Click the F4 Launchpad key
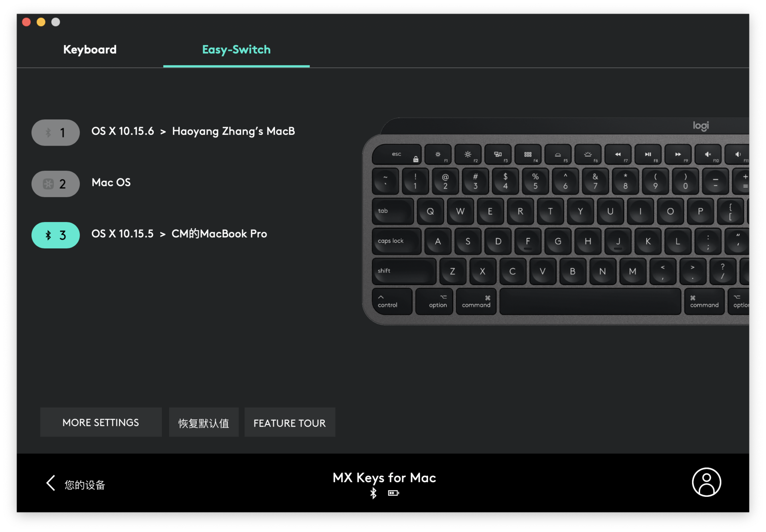This screenshot has width=766, height=532. (x=528, y=154)
